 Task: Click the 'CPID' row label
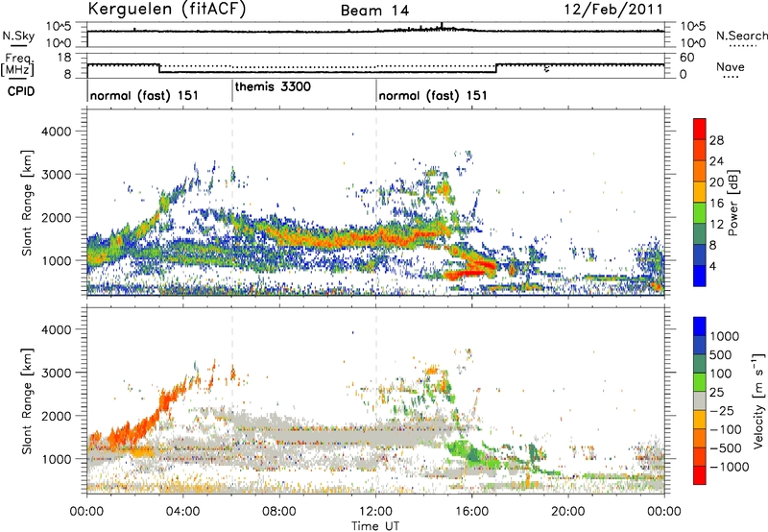click(x=20, y=91)
